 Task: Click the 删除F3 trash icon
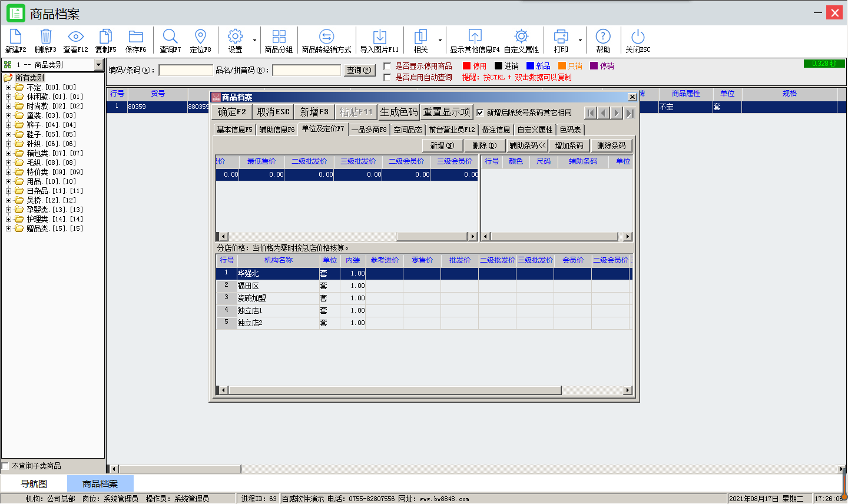click(45, 37)
